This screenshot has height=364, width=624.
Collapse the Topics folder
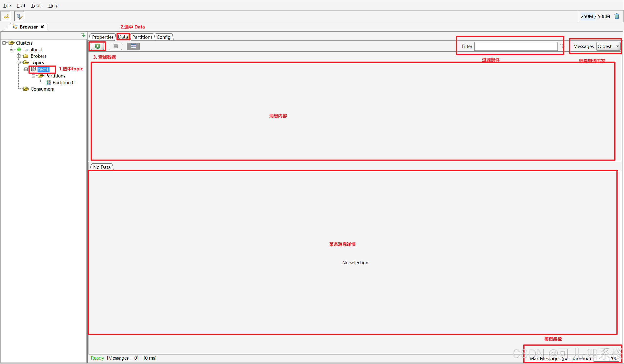pos(19,63)
